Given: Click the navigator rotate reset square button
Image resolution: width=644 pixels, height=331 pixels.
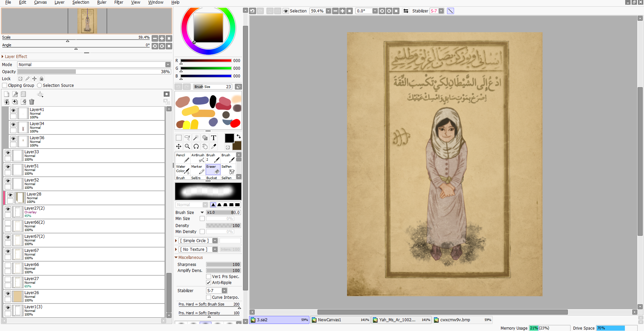Looking at the screenshot, I should point(169,46).
